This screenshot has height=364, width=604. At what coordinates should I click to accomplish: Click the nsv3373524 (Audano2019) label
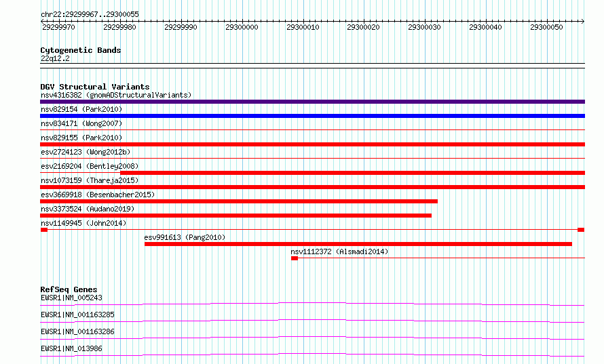click(x=88, y=209)
